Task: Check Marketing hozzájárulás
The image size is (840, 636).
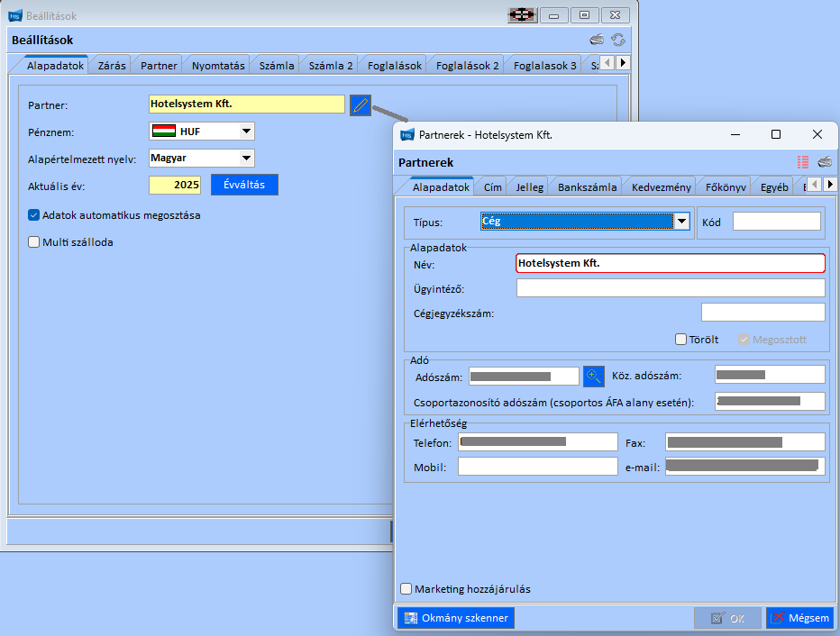Action: coord(406,589)
